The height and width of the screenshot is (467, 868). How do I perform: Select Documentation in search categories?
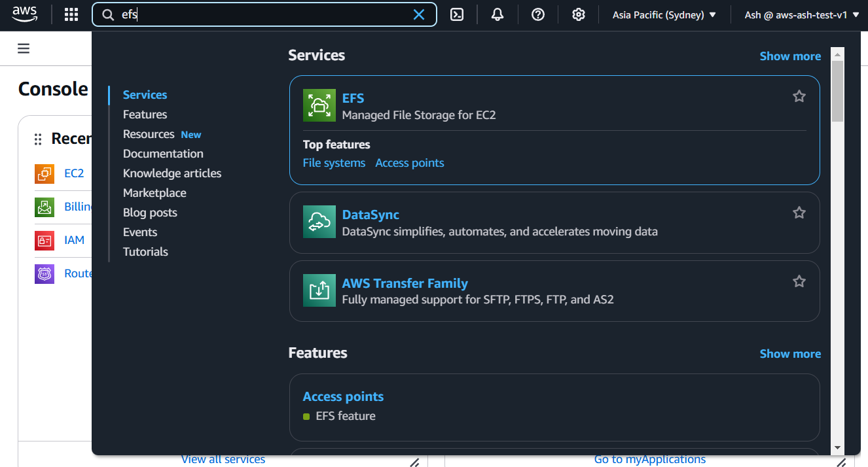pos(163,154)
